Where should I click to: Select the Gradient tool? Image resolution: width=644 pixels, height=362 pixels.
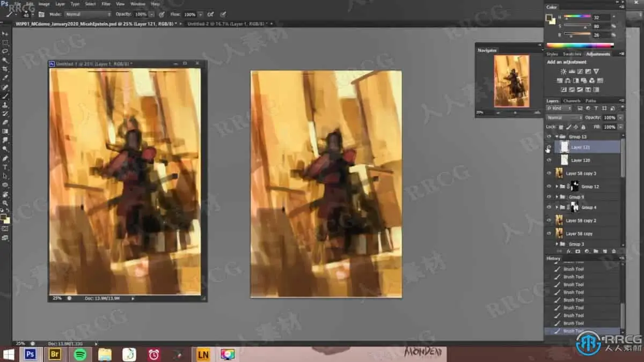[5, 131]
